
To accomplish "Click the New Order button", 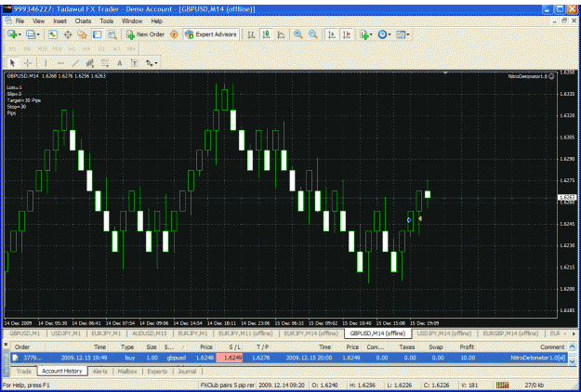I will point(146,34).
